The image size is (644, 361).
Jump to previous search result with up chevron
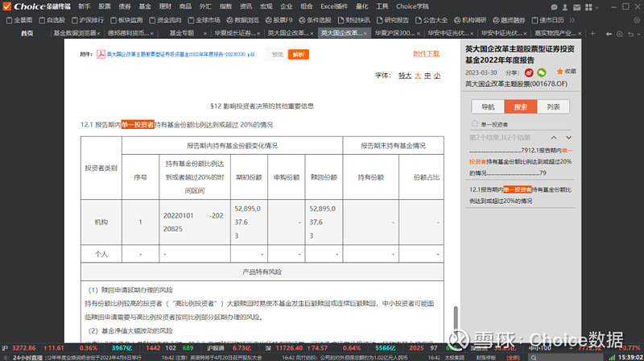[554, 138]
